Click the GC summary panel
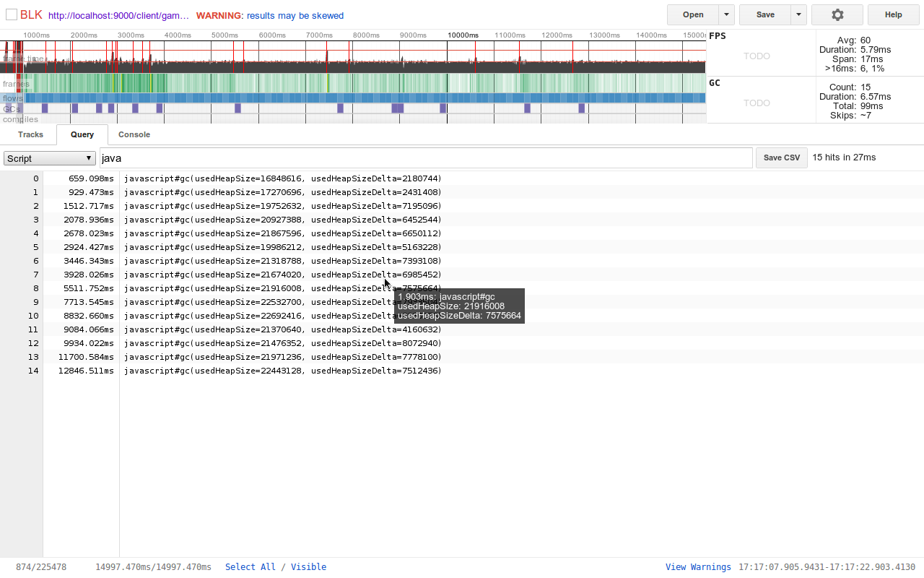Viewport: 924px width, 578px height. (x=815, y=100)
